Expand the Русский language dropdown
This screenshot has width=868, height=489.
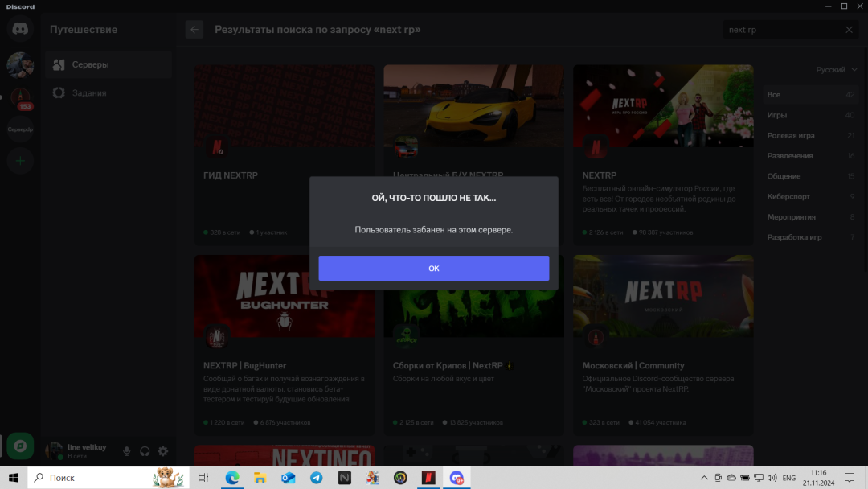tap(837, 70)
